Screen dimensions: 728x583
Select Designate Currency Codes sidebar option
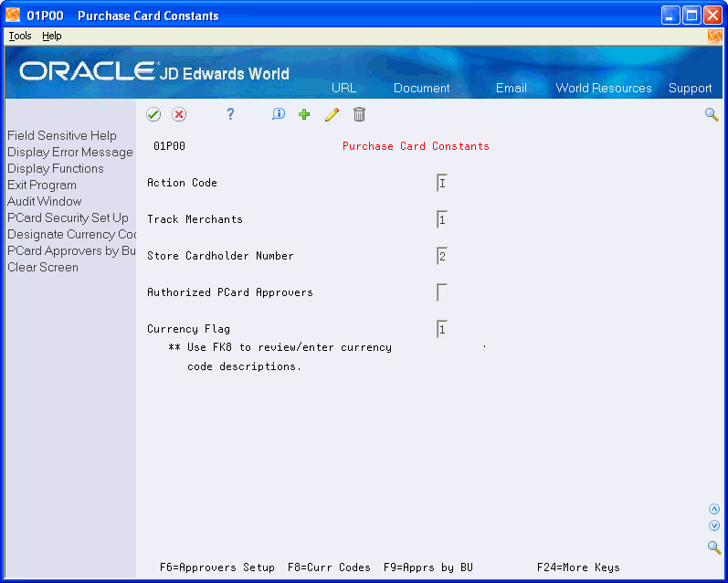(x=71, y=234)
